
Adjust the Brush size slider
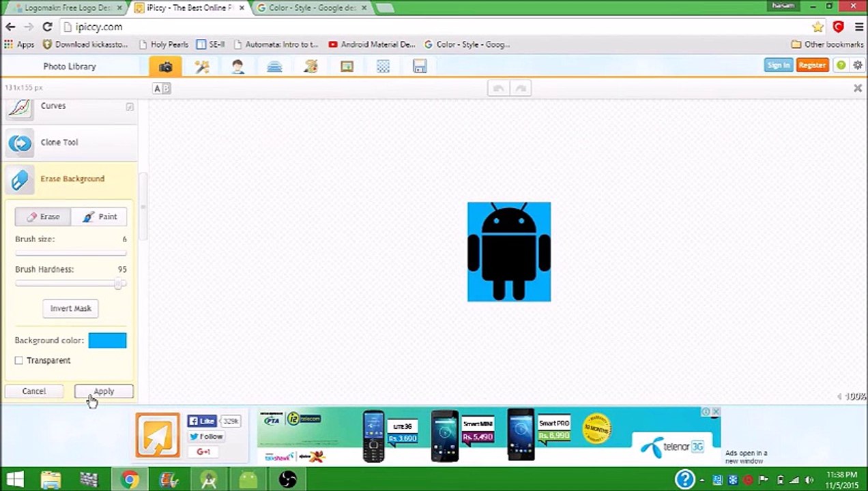[70, 253]
